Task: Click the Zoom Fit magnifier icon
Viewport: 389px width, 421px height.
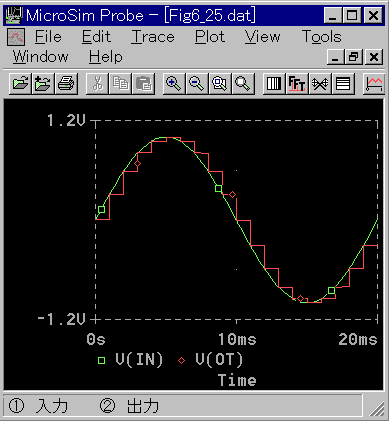Action: [243, 83]
